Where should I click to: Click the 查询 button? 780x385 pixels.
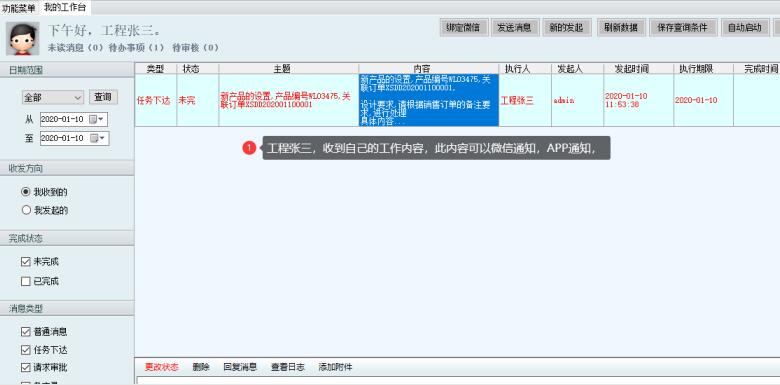[103, 97]
